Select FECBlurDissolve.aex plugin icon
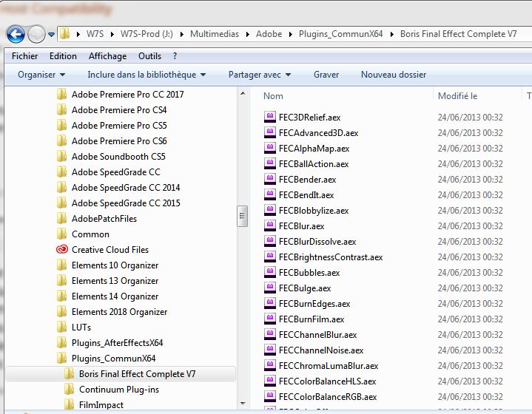Viewport: 532px width, 414px height. tap(270, 242)
